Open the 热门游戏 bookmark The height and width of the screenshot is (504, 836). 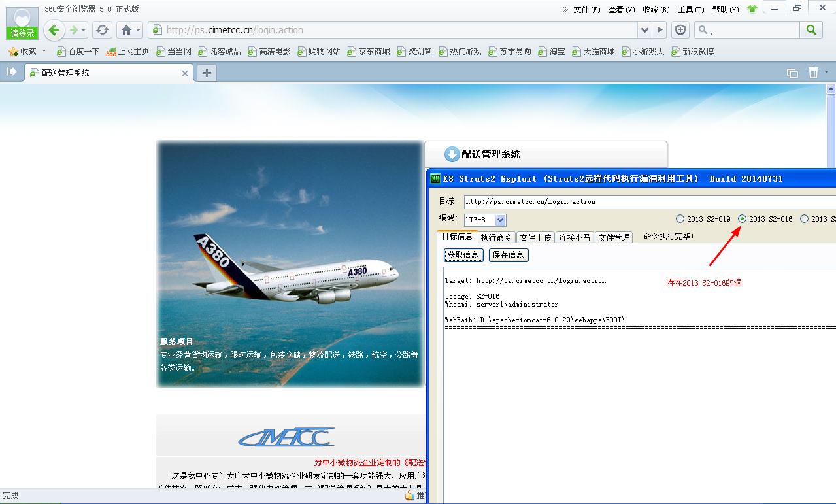pos(460,51)
